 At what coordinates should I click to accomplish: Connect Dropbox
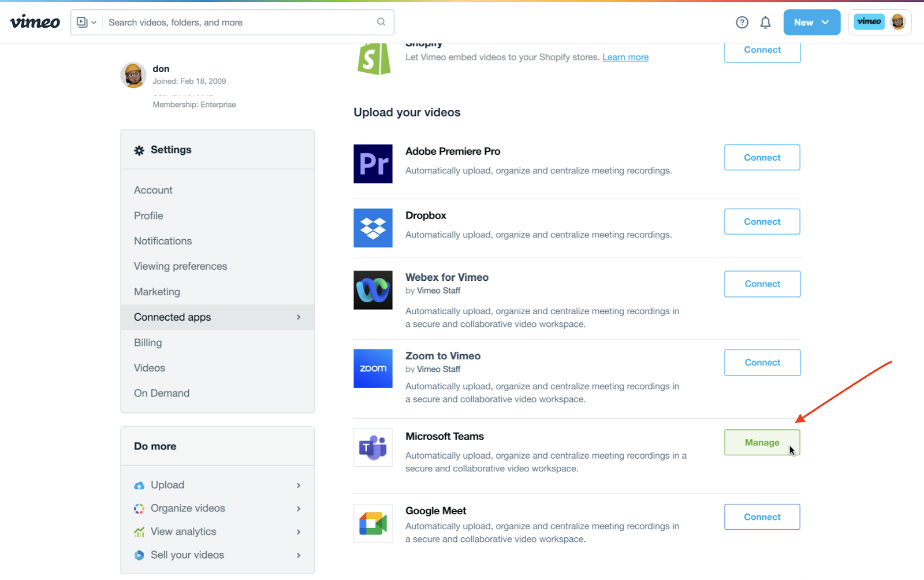coord(762,222)
